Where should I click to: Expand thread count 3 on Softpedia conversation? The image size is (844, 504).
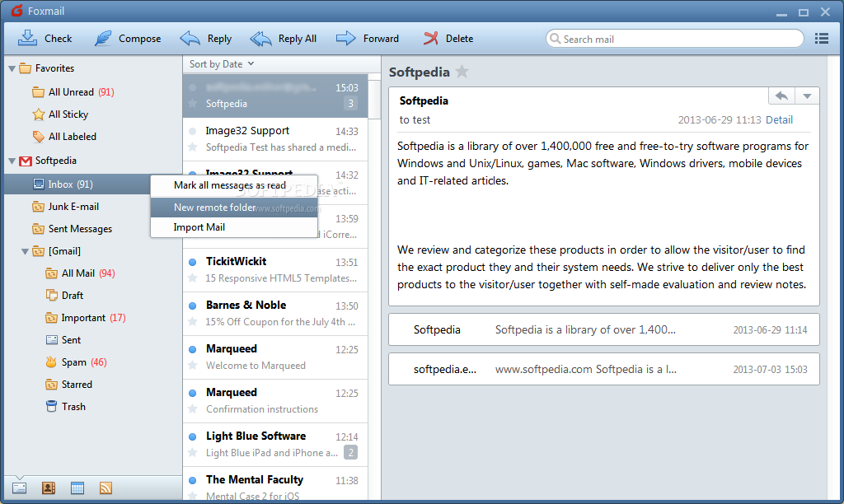click(351, 103)
